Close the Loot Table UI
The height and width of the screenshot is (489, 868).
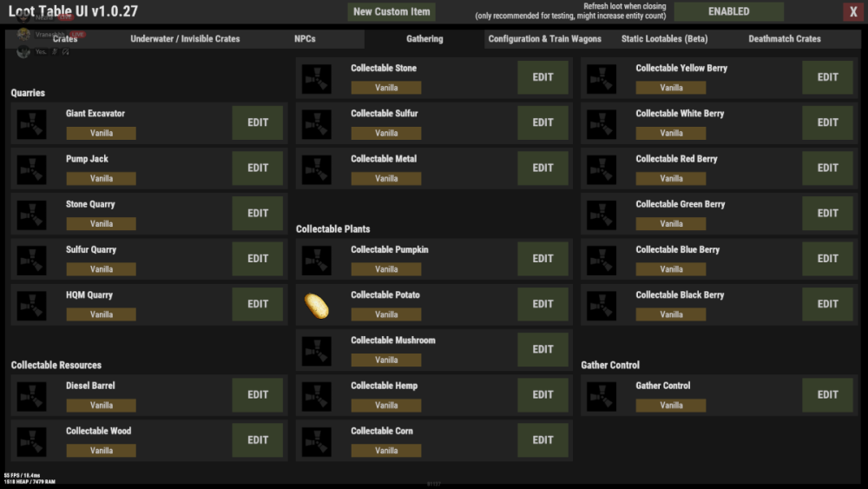click(x=852, y=12)
